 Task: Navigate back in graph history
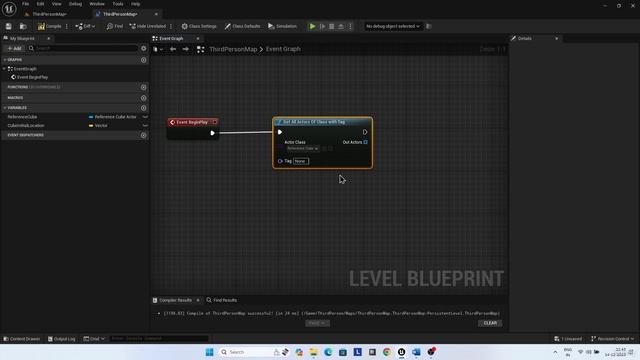click(173, 49)
